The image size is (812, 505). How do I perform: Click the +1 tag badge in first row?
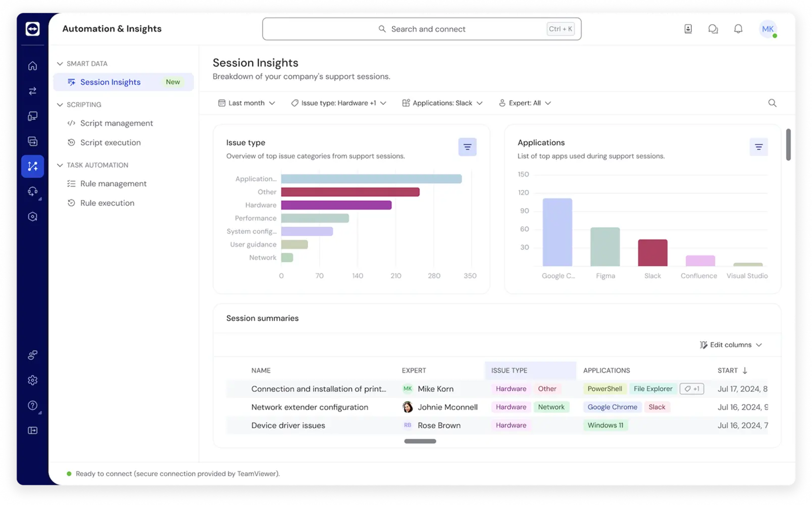(692, 389)
